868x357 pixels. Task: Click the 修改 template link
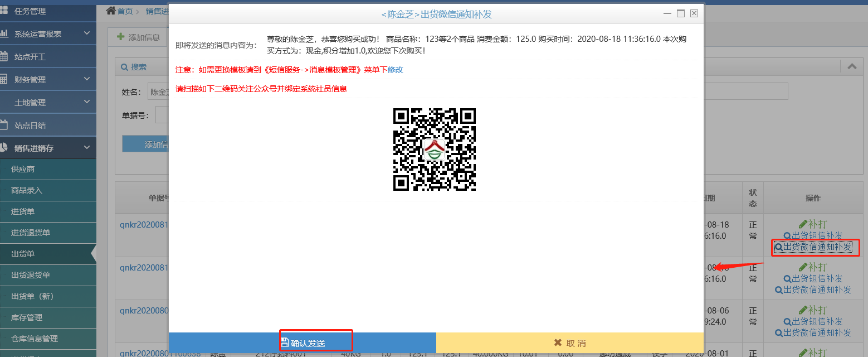[x=395, y=70]
